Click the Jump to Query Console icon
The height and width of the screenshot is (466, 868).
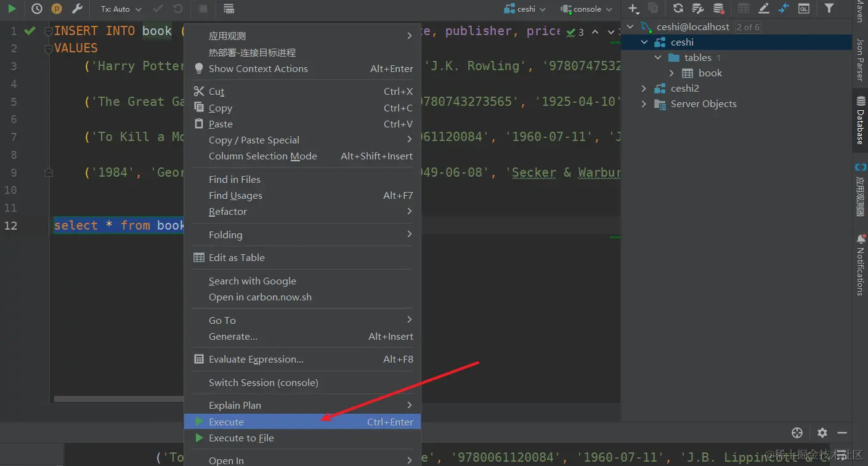[784, 9]
